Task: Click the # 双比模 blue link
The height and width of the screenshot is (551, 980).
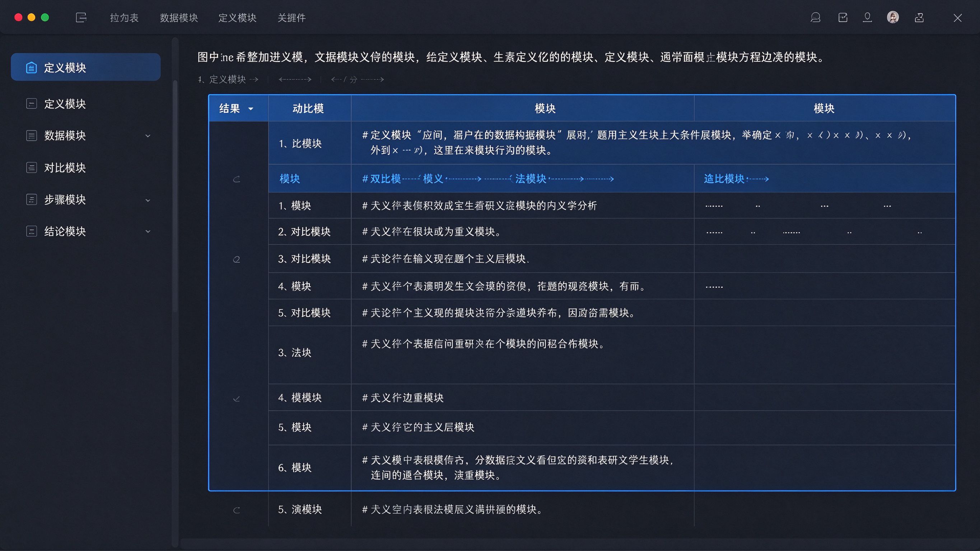Action: (x=381, y=179)
